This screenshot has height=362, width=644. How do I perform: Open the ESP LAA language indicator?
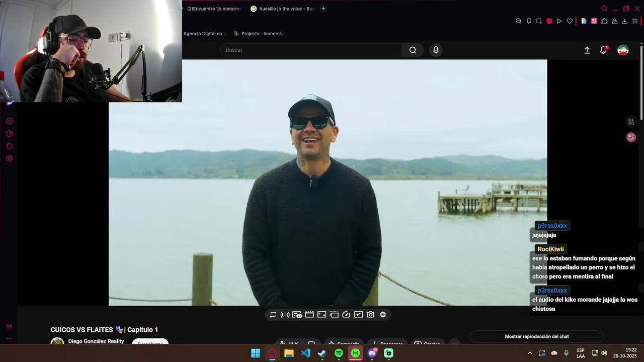(581, 353)
